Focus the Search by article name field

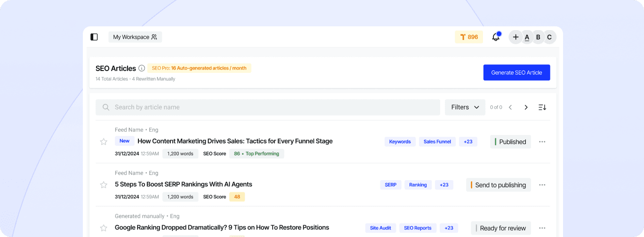(x=268, y=107)
